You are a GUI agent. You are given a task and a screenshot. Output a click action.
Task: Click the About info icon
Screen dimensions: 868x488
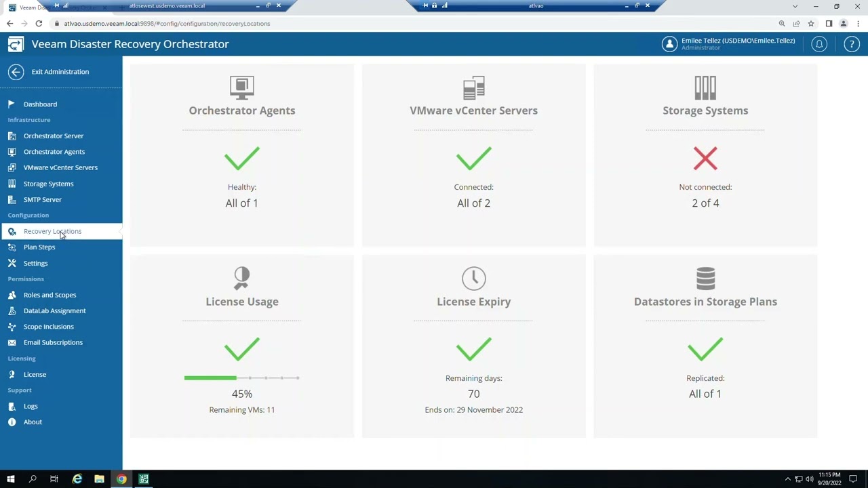12,422
